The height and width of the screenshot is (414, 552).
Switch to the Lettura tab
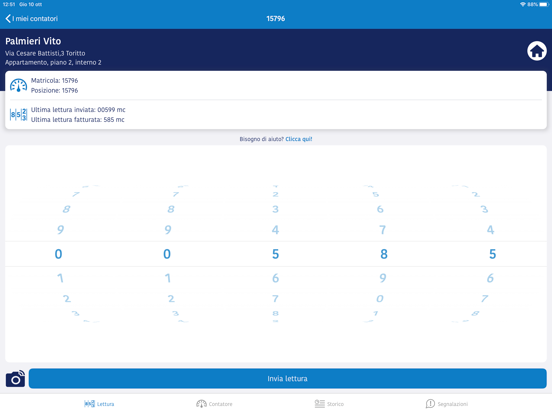pos(99,404)
